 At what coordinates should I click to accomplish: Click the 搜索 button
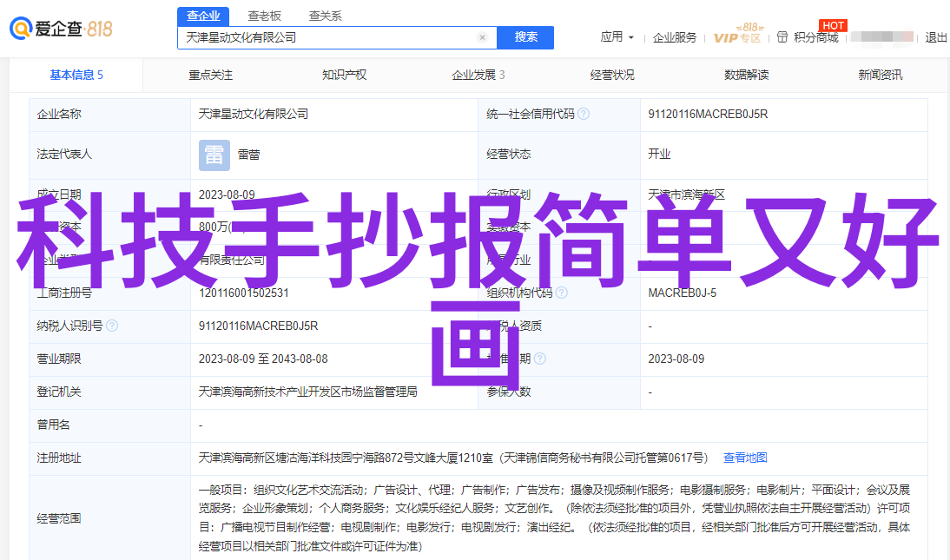pyautogui.click(x=525, y=37)
